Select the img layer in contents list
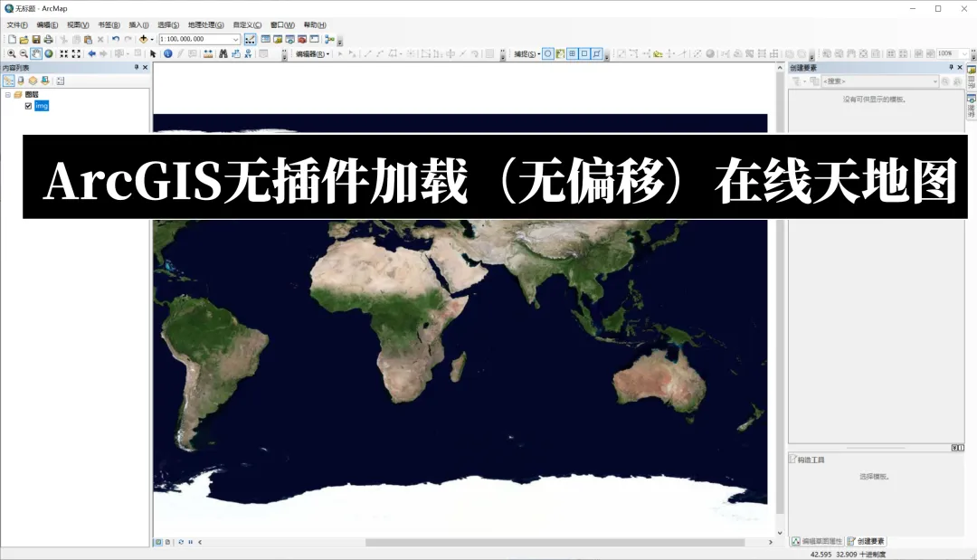 click(42, 106)
